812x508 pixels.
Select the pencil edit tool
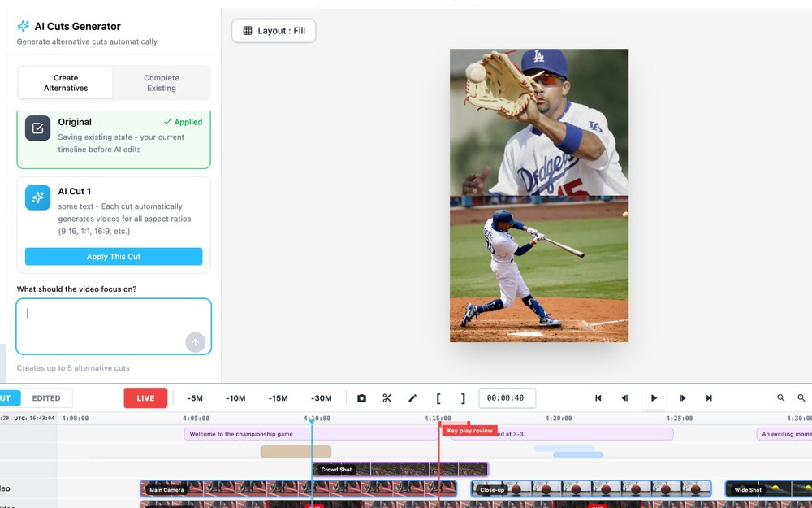[412, 398]
